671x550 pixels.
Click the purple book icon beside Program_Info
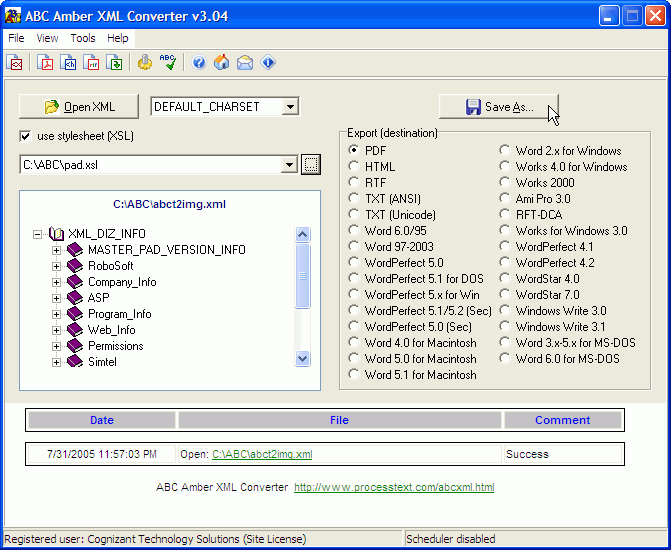[75, 314]
